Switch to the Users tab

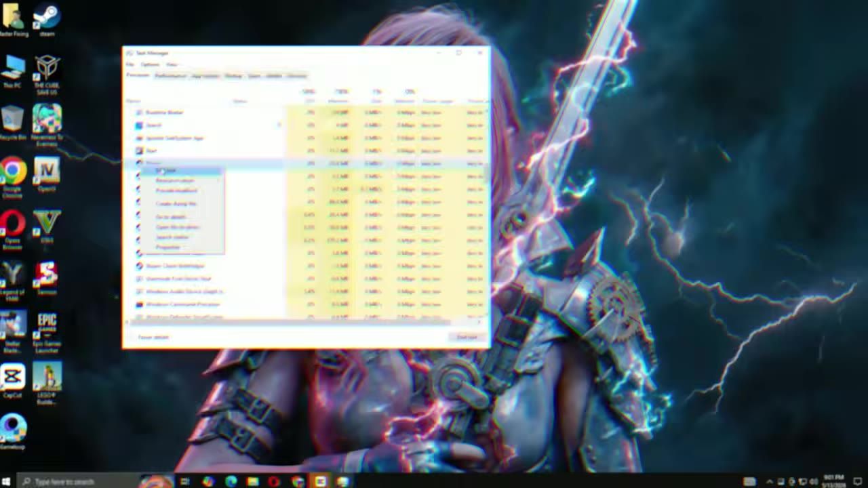[254, 75]
